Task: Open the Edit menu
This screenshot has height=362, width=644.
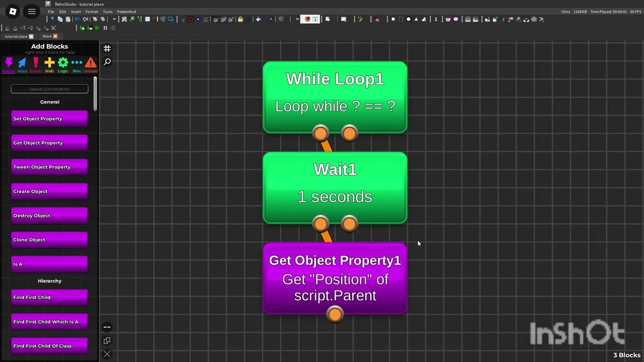Action: pyautogui.click(x=62, y=12)
